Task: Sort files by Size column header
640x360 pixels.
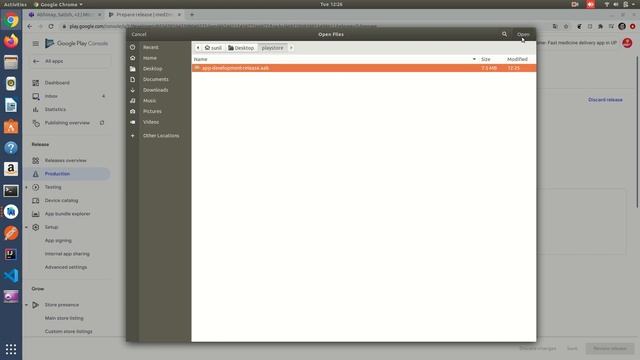Action: 486,59
